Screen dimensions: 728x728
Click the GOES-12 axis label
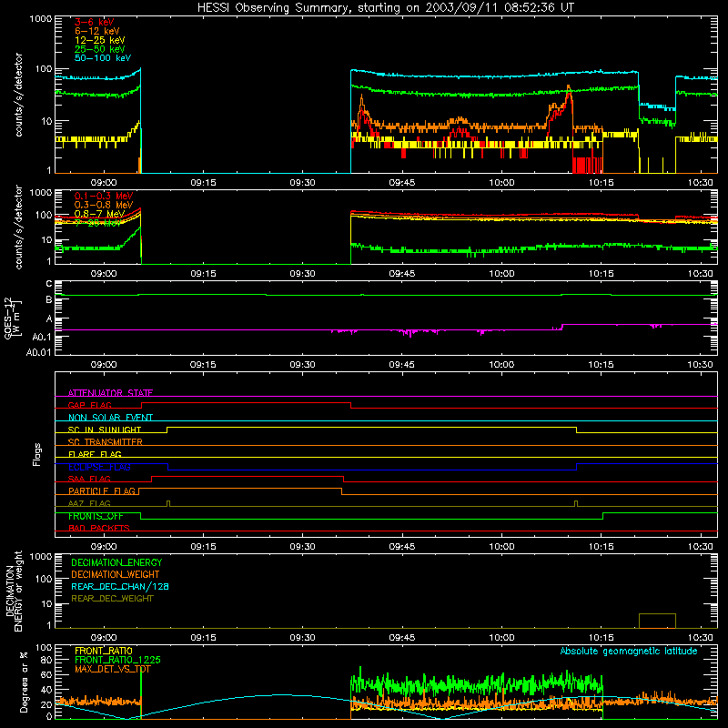coord(12,318)
